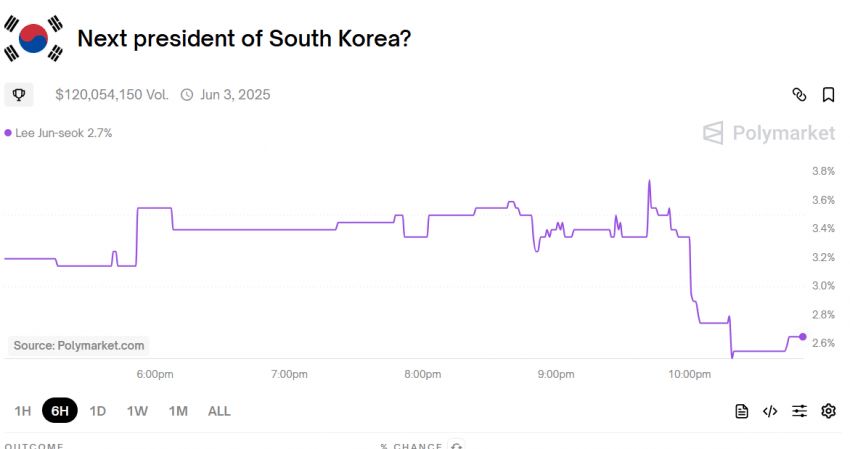
Task: Click the purple endpoint dot on chart line
Action: pyautogui.click(x=803, y=337)
